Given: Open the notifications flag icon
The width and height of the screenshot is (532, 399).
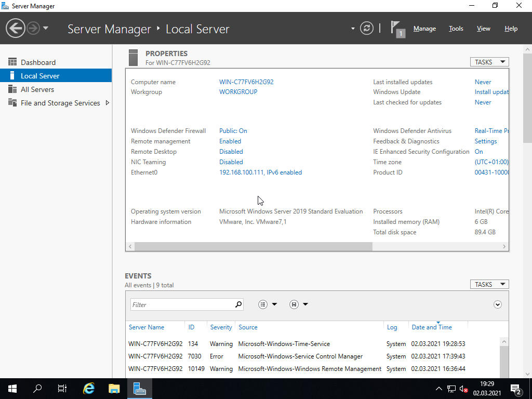Looking at the screenshot, I should (x=397, y=28).
